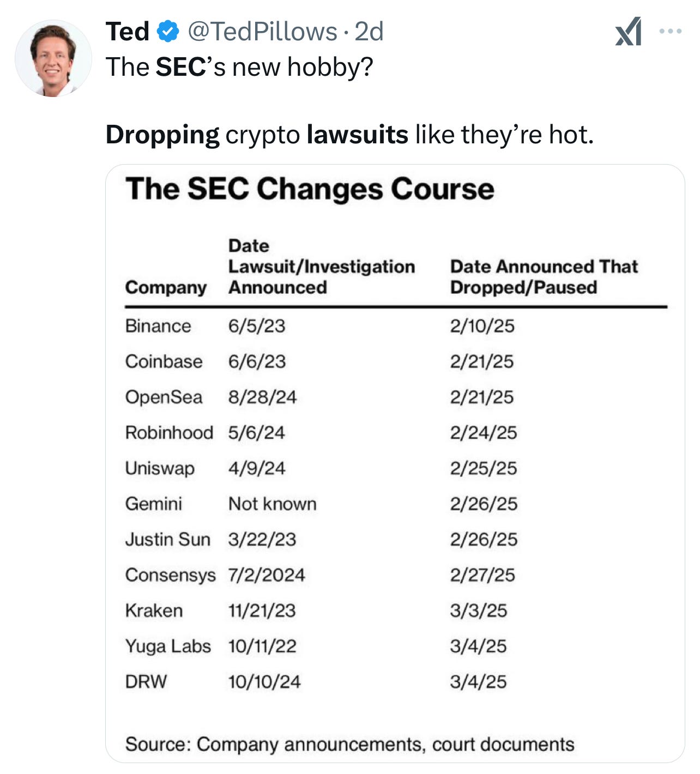
Task: Open the @TedPillows handle link
Action: coord(262,32)
